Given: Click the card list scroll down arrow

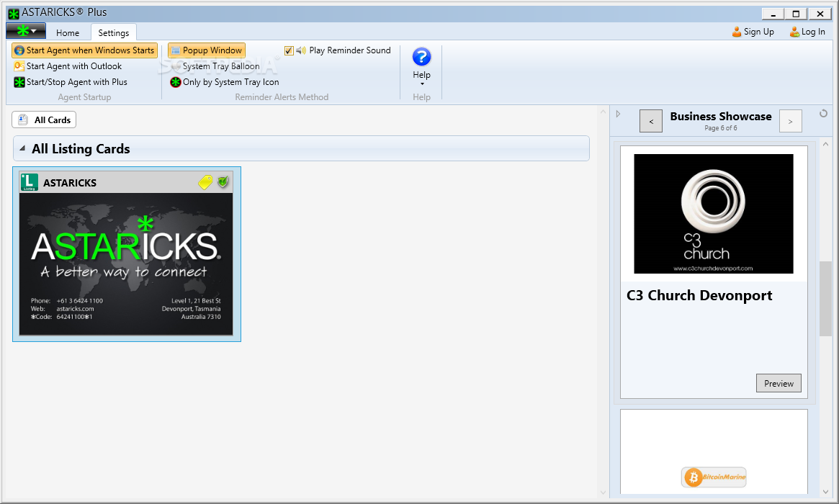Looking at the screenshot, I should [x=603, y=492].
